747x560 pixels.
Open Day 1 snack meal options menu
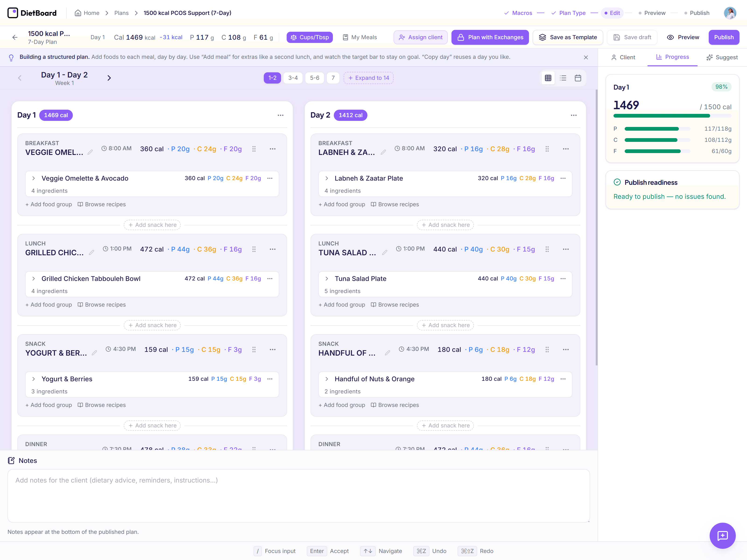point(272,349)
